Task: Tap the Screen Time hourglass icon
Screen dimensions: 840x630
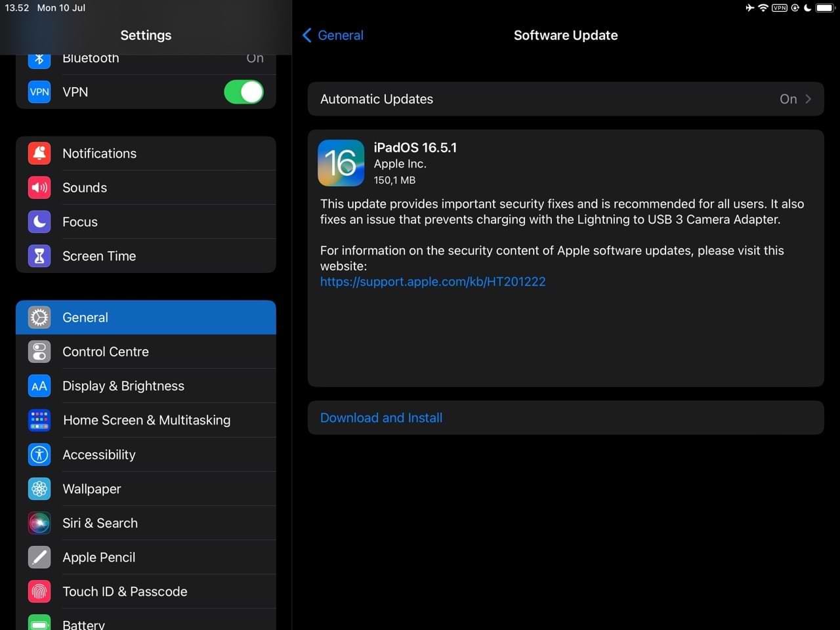Action: click(39, 256)
